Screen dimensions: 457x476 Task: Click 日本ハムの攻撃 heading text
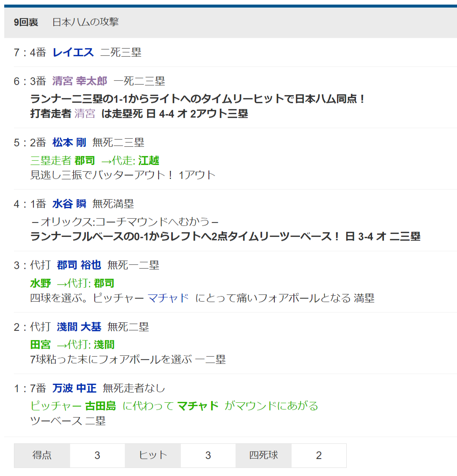85,22
